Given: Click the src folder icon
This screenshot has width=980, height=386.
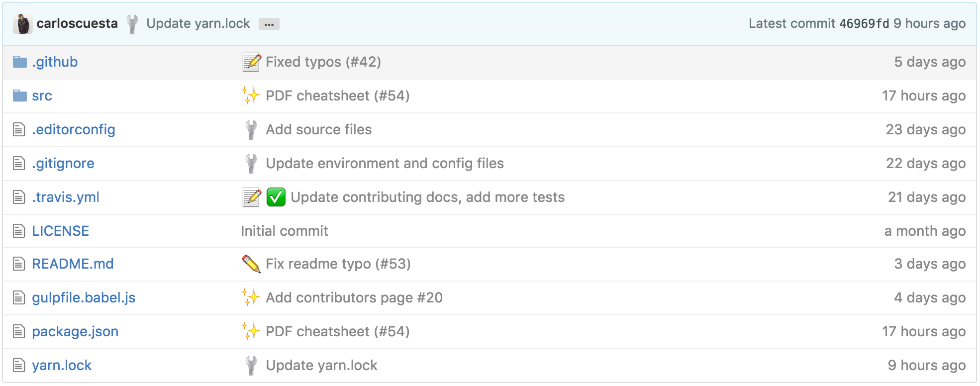Looking at the screenshot, I should pyautogui.click(x=19, y=96).
